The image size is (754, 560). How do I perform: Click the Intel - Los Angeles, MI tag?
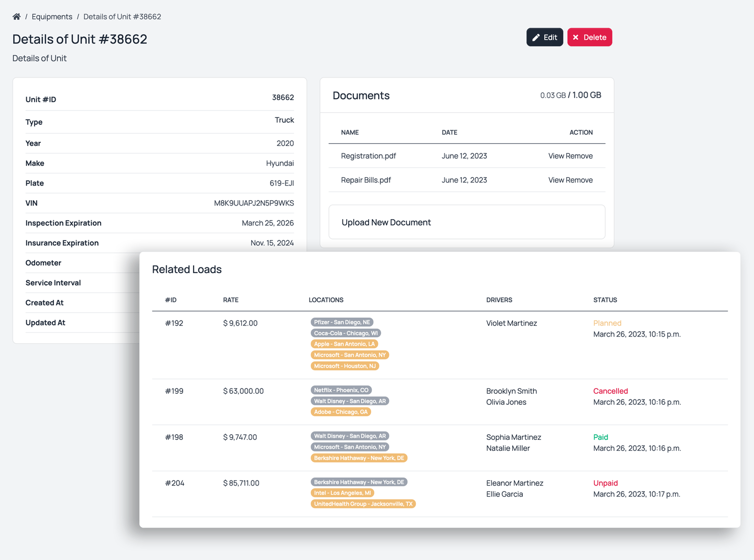click(342, 493)
